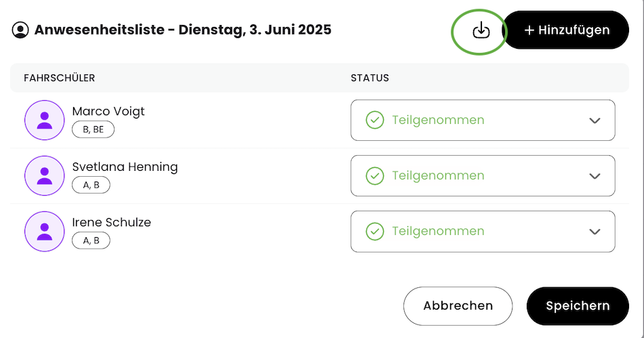Expand the chevron arrow in Irene Schulze's row
Image resolution: width=644 pixels, height=338 pixels.
pos(595,232)
